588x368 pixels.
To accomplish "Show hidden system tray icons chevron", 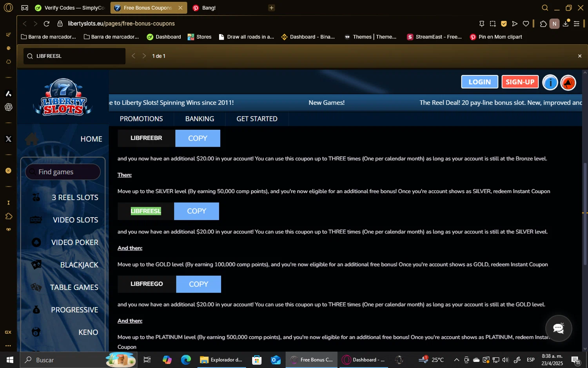I will click(456, 360).
